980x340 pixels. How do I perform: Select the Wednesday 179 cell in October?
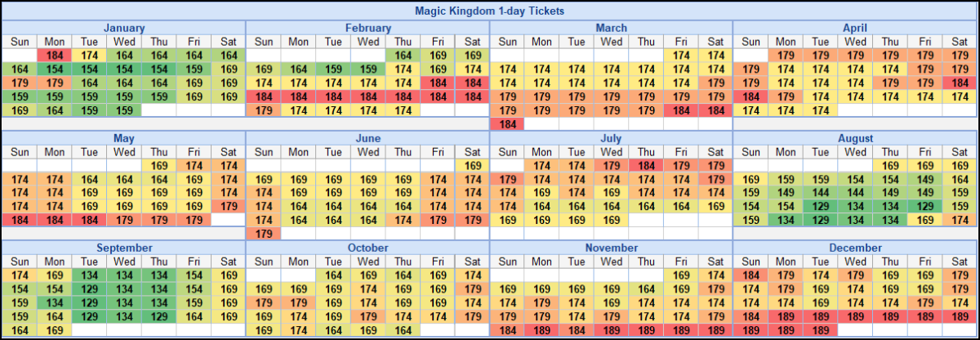coord(368,316)
